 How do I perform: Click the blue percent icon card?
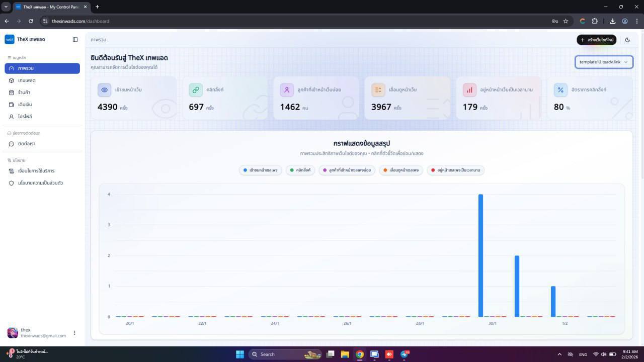click(560, 90)
